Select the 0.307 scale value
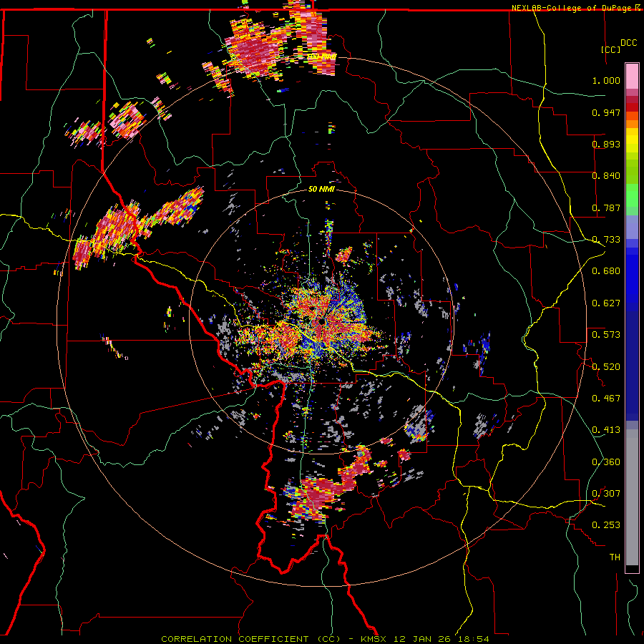 click(x=606, y=493)
